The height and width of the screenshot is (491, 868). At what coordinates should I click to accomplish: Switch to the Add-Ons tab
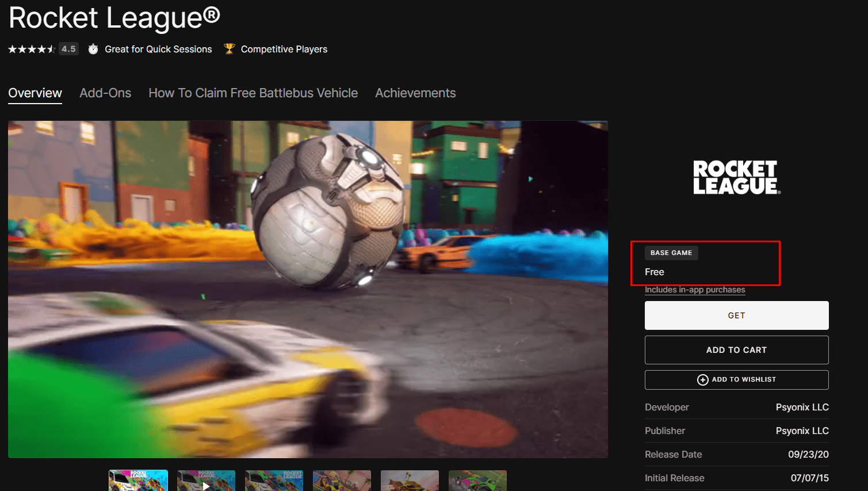(105, 93)
